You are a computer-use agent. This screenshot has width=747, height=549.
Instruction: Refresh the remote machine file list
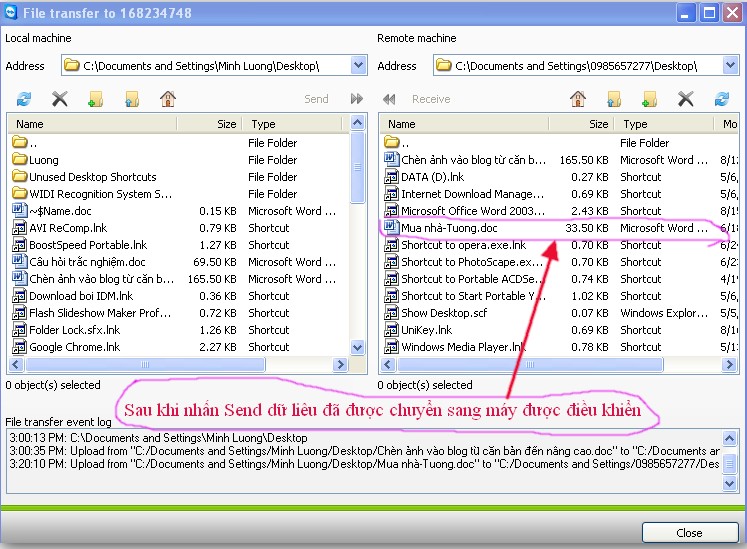[722, 99]
